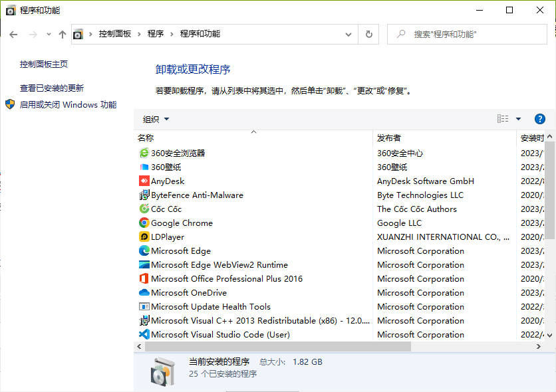Click the Cốc Cốc browser icon

144,209
